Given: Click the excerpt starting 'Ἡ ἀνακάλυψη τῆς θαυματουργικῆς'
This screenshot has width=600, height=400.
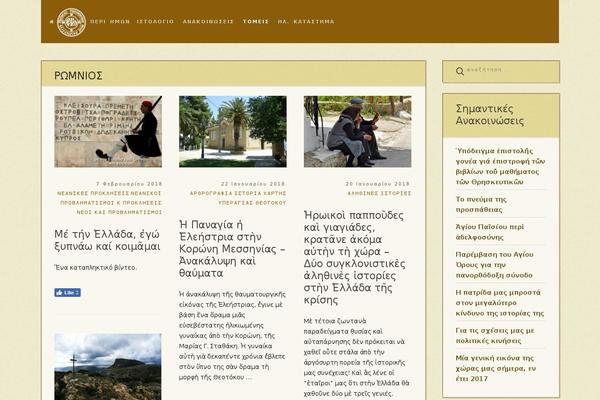Looking at the screenshot, I should 232,335.
